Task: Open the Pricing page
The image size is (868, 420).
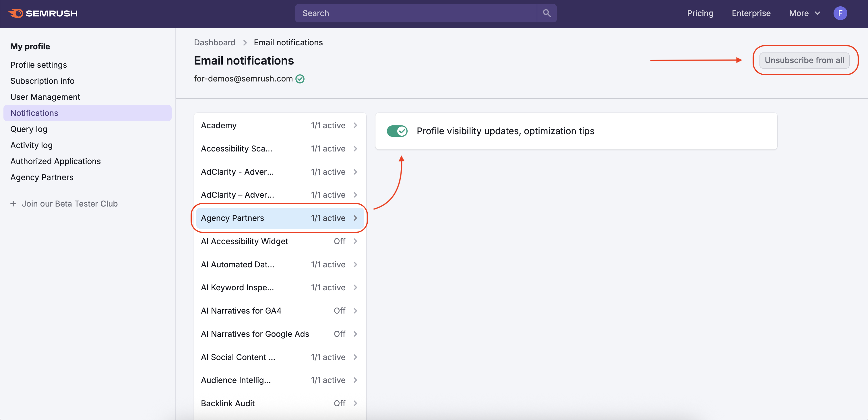Action: pos(700,13)
